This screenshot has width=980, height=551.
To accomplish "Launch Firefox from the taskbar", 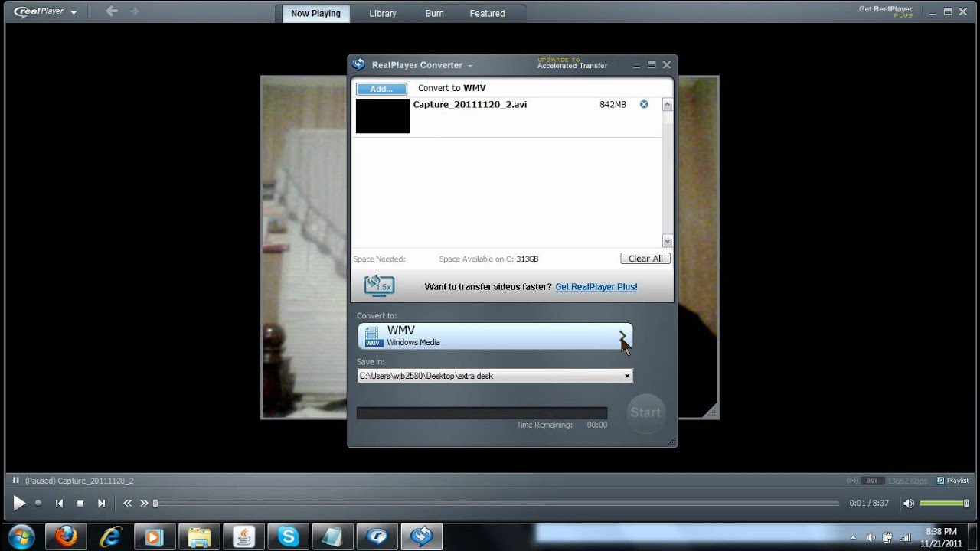I will pyautogui.click(x=66, y=536).
